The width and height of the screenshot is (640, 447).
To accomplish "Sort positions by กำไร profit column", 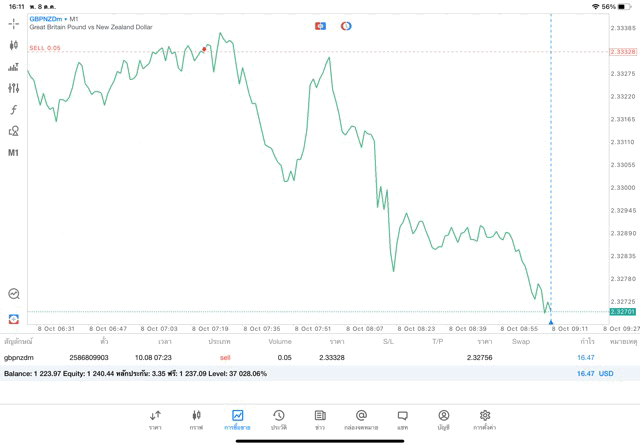I will tap(588, 342).
